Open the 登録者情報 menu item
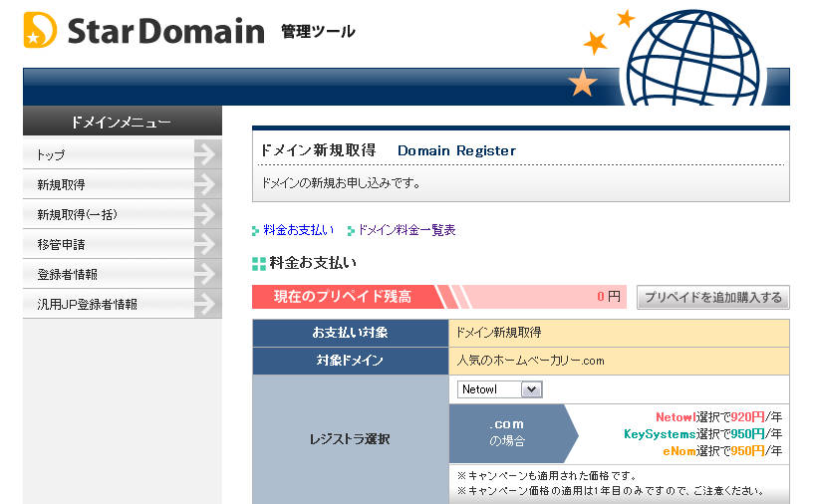The height and width of the screenshot is (504, 815). point(123,274)
